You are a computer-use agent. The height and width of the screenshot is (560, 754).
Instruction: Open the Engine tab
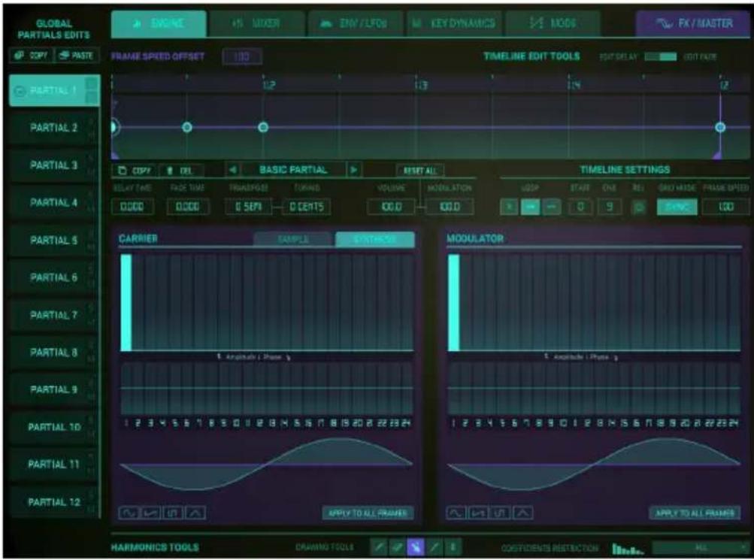[x=159, y=23]
